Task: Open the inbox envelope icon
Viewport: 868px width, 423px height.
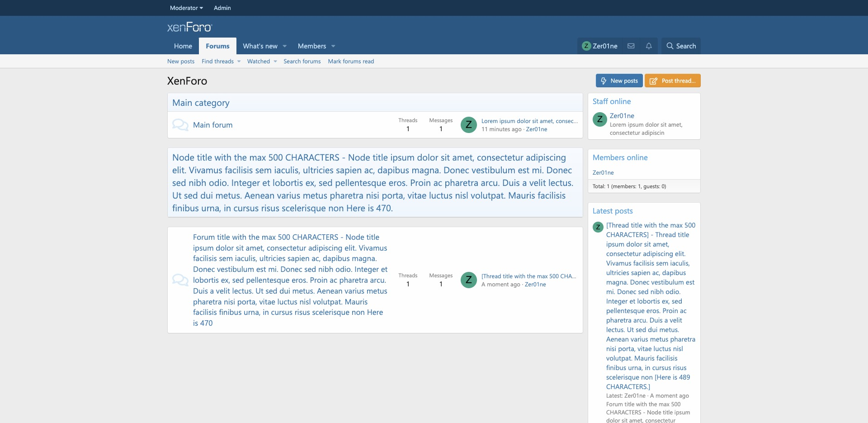Action: click(631, 46)
